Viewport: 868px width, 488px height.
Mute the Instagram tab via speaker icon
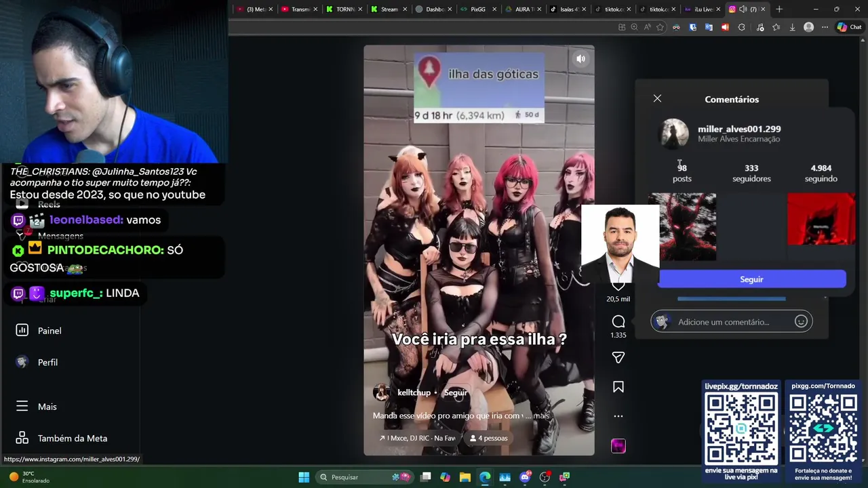point(743,9)
